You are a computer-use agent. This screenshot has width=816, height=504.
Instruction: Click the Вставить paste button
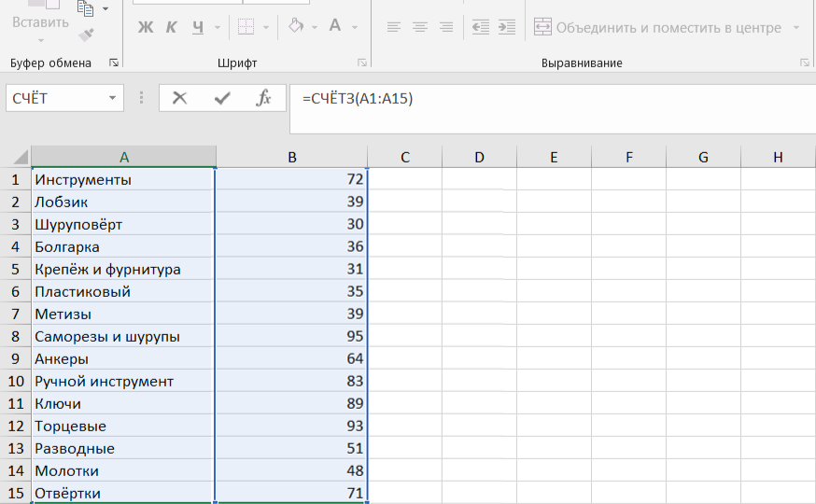40,22
